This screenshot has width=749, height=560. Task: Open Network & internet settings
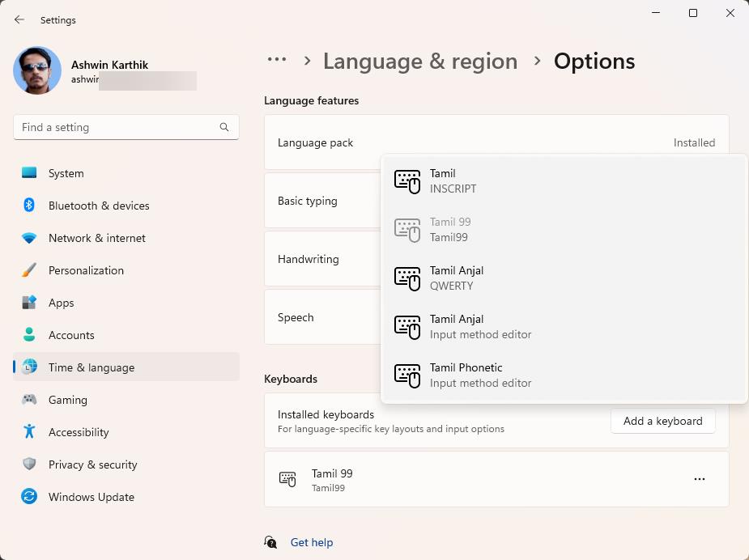tap(126, 238)
